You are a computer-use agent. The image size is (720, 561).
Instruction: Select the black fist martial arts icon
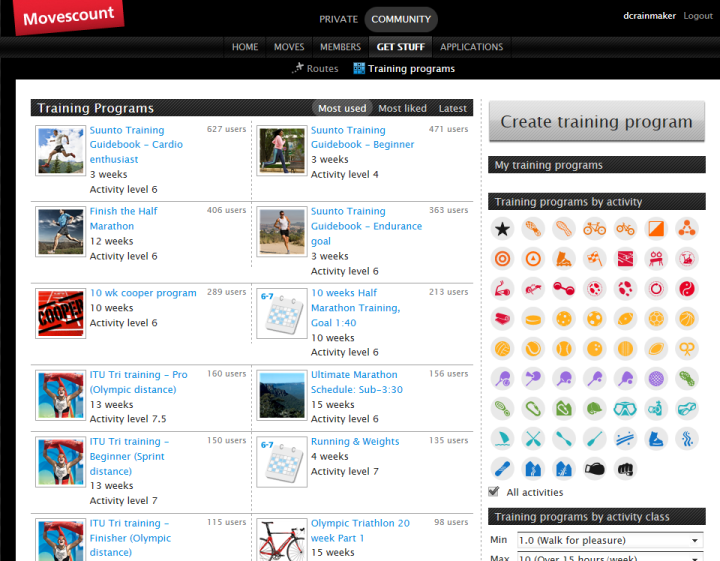coord(625,469)
